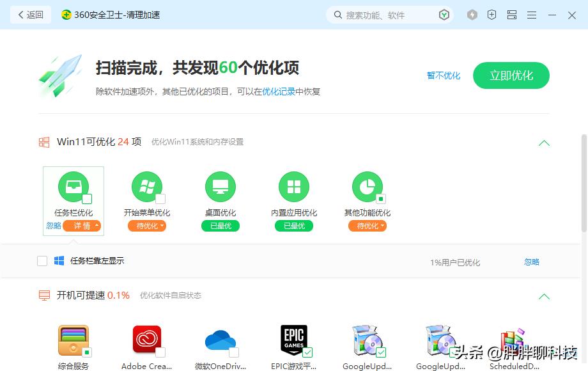Screen dimensions: 588x371
Task: Open the hamburger main menu
Action: [531, 14]
